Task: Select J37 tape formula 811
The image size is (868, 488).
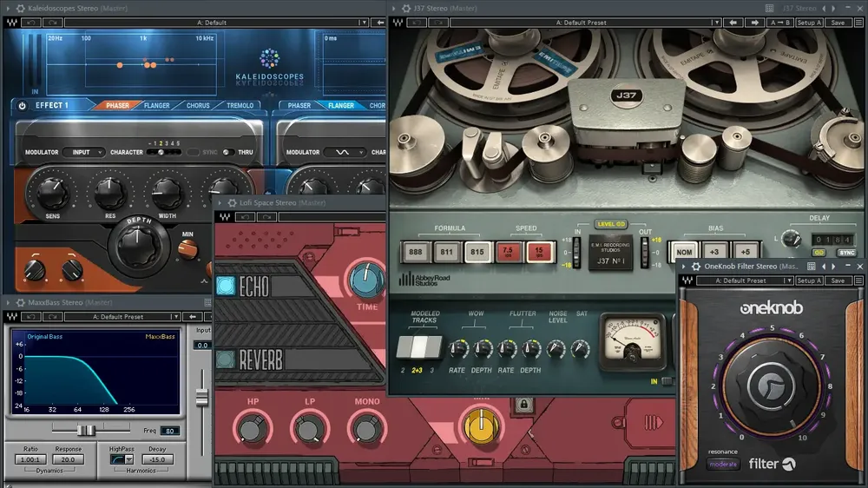Action: tap(446, 252)
